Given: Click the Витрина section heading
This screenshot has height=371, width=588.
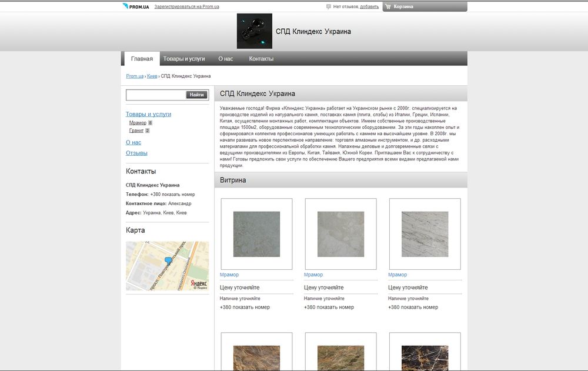Looking at the screenshot, I should (233, 180).
